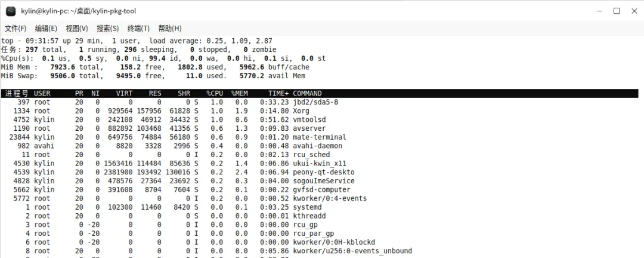
Task: Open the 视图(V) menu
Action: tap(77, 29)
